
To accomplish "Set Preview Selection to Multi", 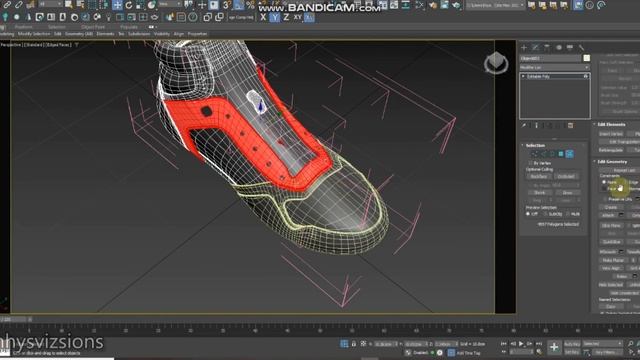I will coord(568,214).
